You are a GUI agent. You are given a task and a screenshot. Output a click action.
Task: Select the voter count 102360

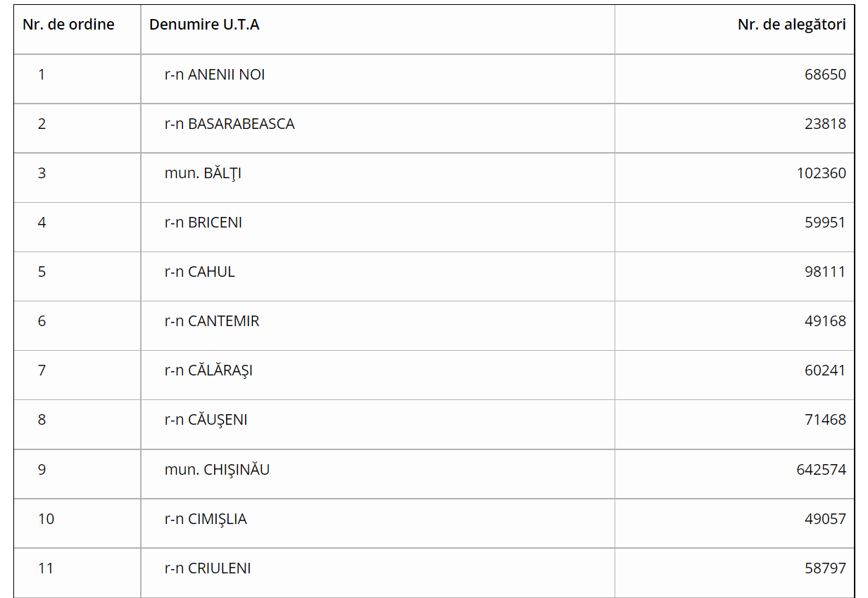(x=822, y=173)
